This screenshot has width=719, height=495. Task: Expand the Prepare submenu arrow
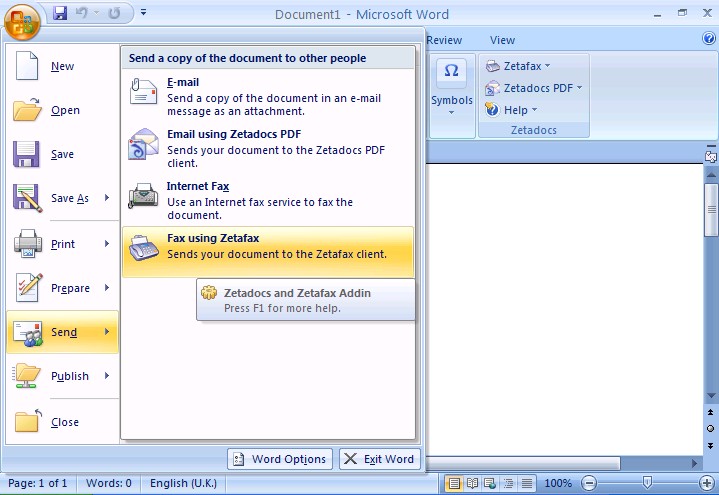[x=107, y=288]
